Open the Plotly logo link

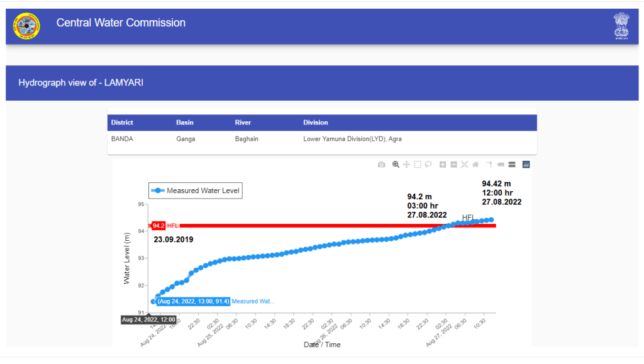pyautogui.click(x=526, y=165)
